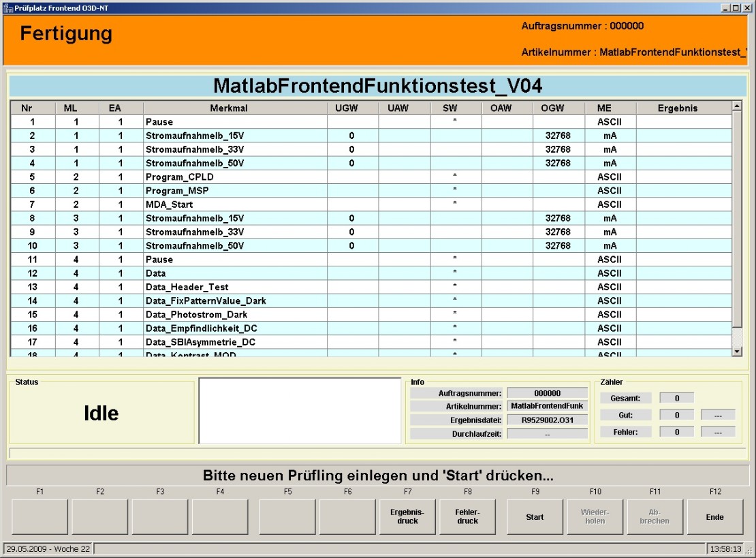
Task: Select the Data_Photostrom_Dark row
Action: [371, 315]
